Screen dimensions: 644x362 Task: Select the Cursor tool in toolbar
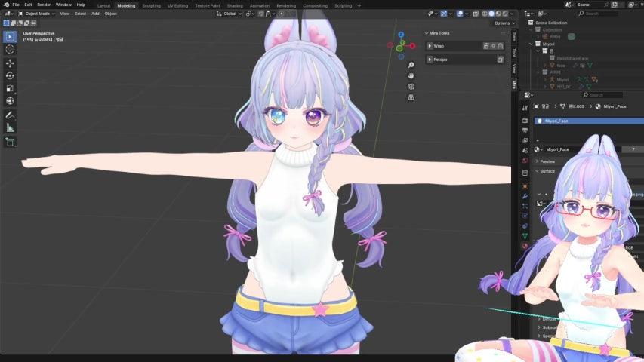click(10, 49)
